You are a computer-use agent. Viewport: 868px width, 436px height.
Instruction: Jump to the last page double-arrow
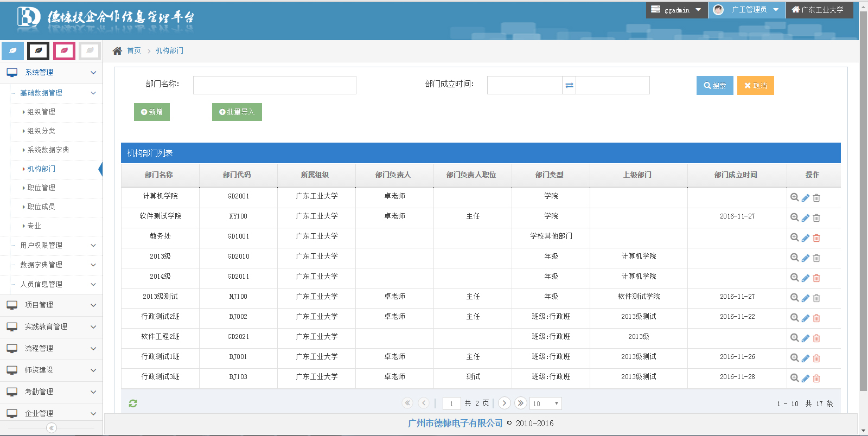pyautogui.click(x=520, y=403)
